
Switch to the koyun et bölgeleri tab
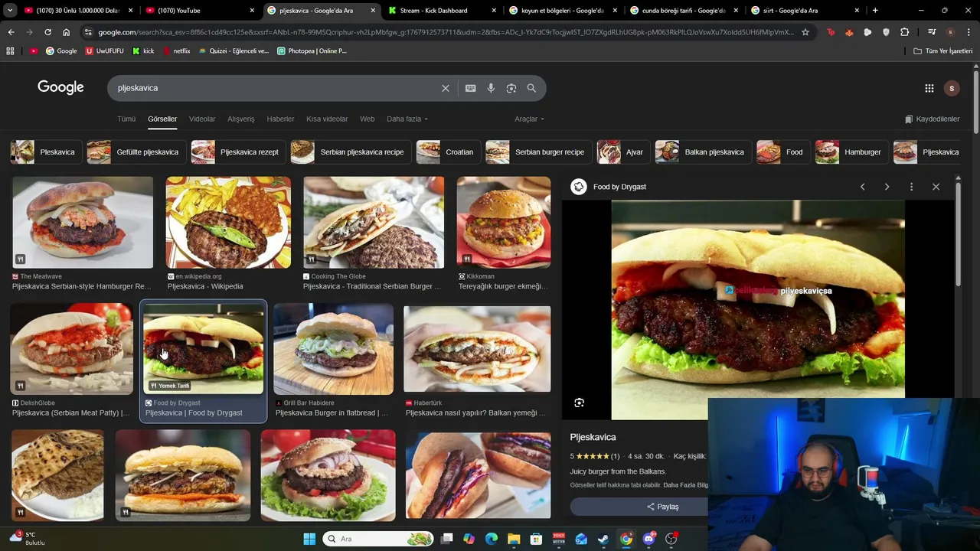point(562,11)
